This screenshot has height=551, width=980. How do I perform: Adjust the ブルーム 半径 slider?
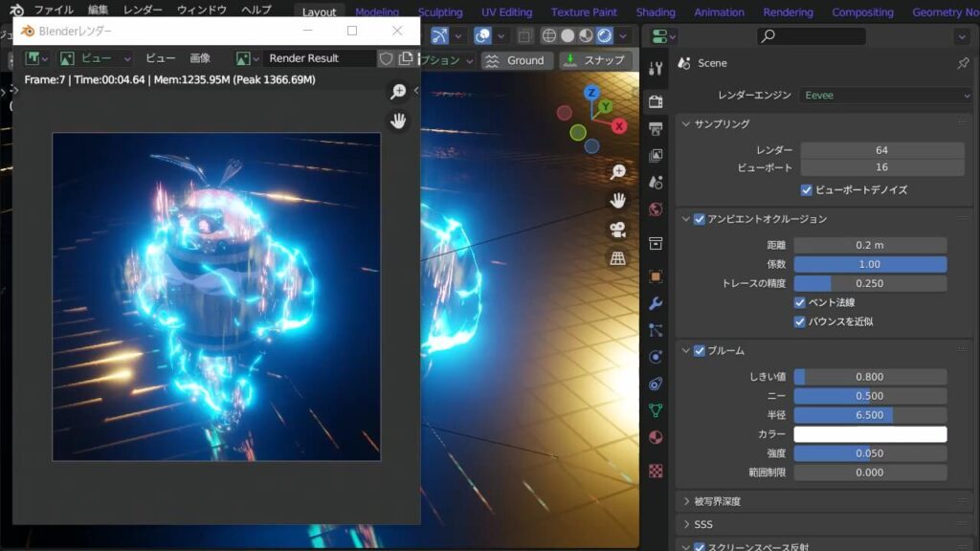click(x=870, y=415)
